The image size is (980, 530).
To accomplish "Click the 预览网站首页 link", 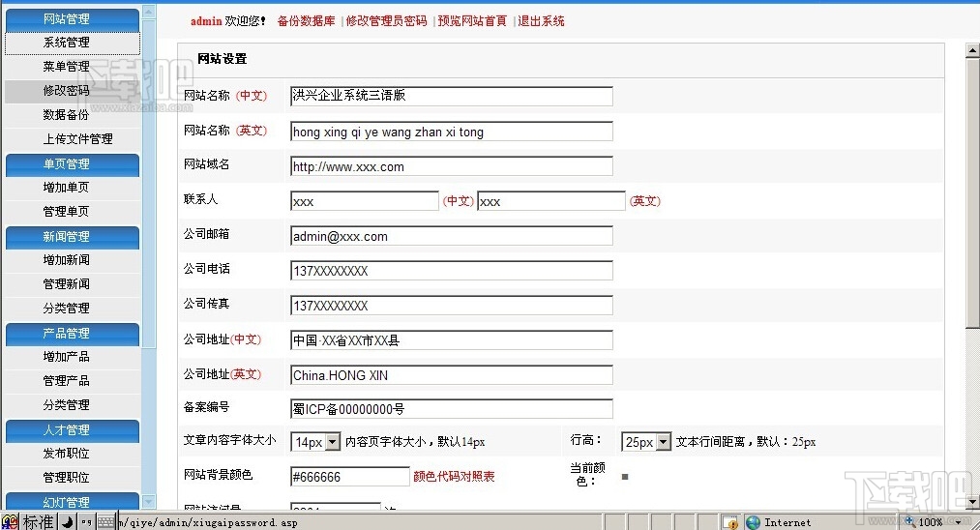I will tap(472, 21).
